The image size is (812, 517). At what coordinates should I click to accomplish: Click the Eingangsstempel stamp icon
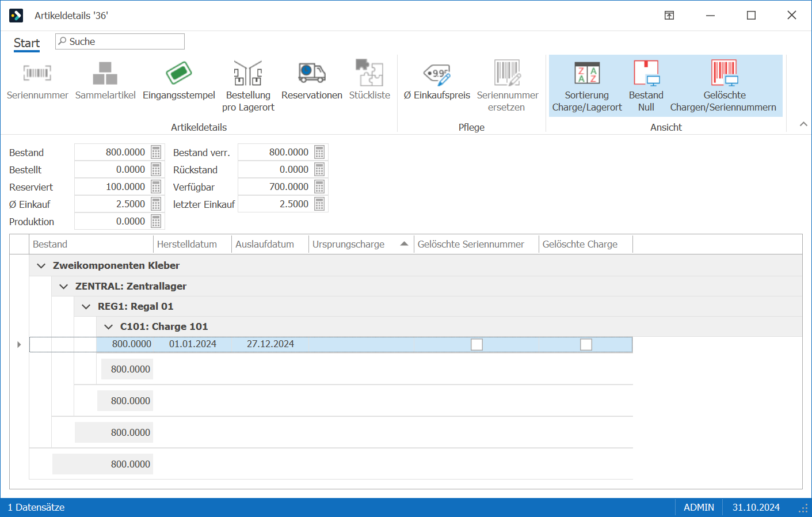pos(179,73)
